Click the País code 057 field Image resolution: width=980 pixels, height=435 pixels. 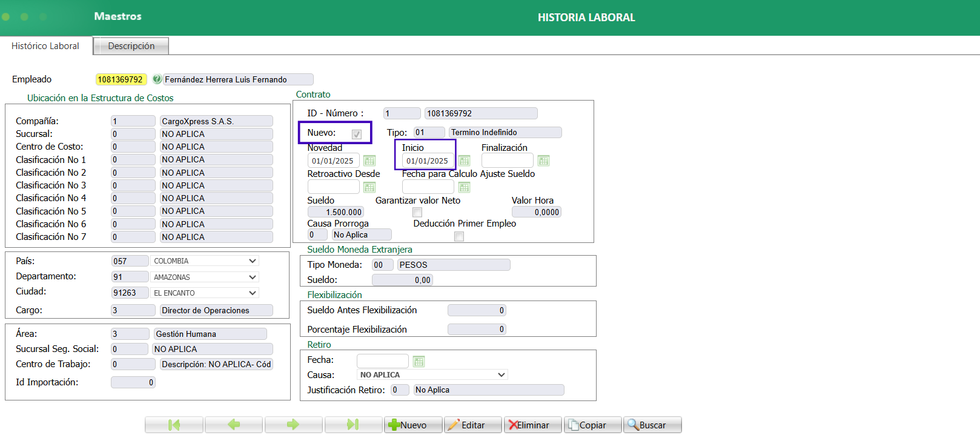[130, 261]
